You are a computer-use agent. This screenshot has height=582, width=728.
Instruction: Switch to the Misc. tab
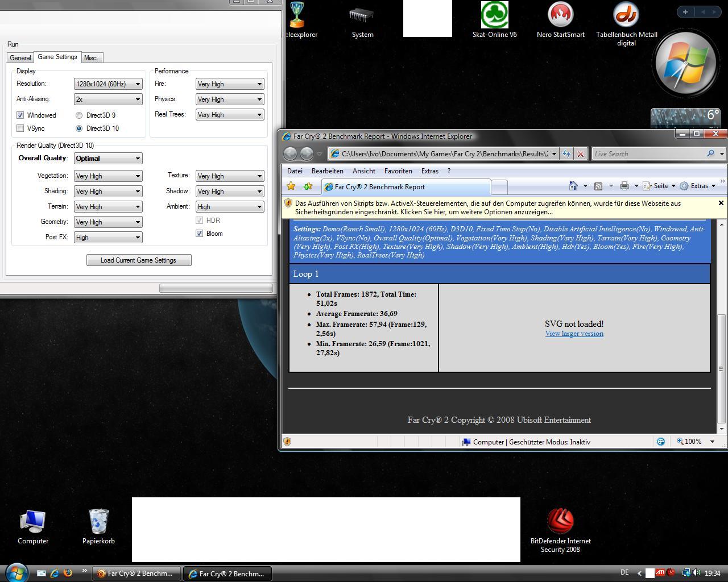(91, 58)
